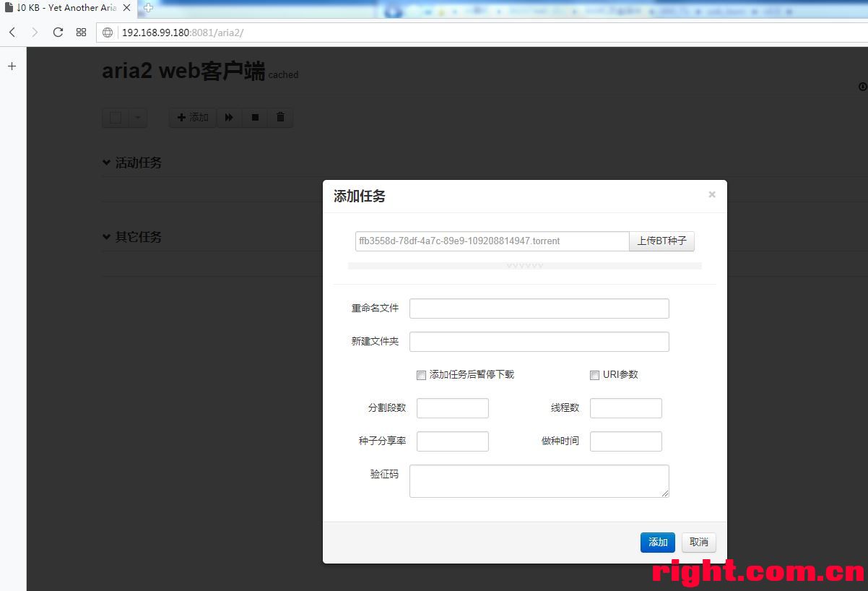Click the browser forward arrow

tap(35, 33)
